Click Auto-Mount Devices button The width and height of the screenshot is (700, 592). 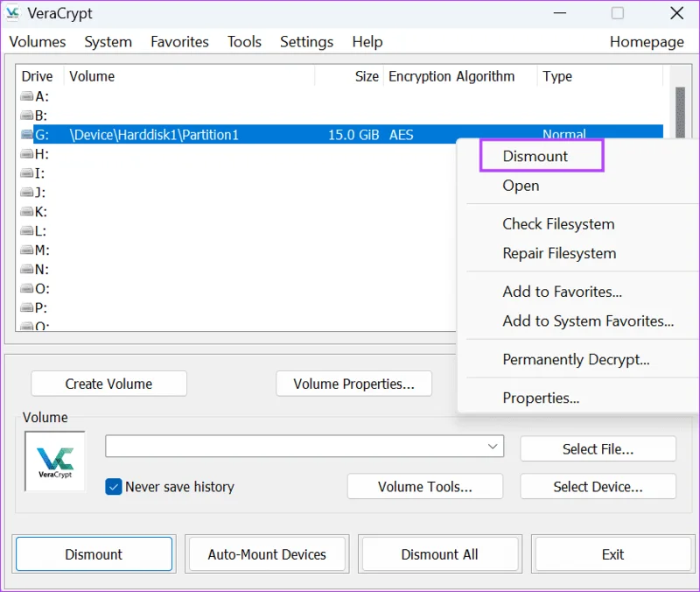coord(267,554)
